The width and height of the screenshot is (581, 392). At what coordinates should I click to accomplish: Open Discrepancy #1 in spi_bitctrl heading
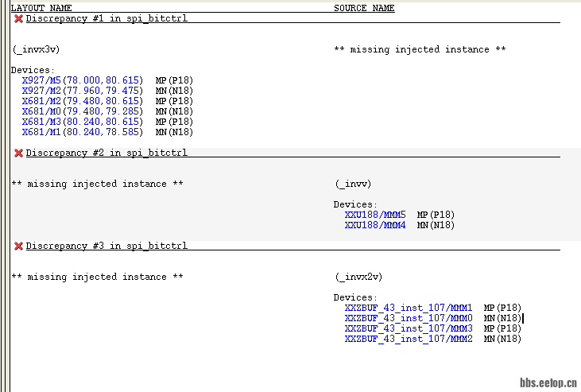click(x=107, y=18)
